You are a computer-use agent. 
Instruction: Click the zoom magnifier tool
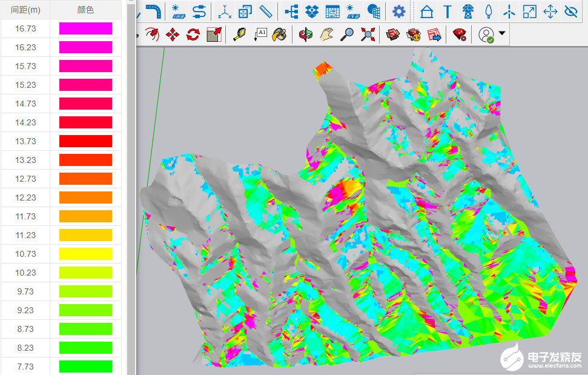[x=347, y=35]
